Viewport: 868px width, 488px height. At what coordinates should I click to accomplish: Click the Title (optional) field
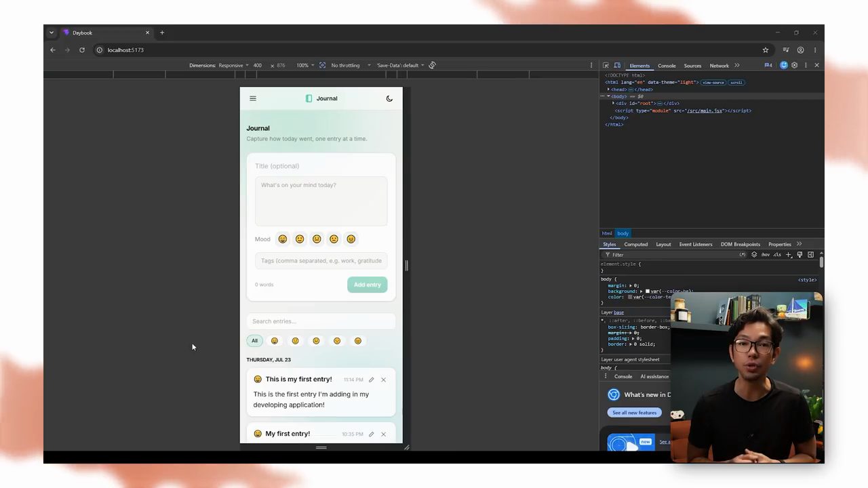click(x=321, y=166)
